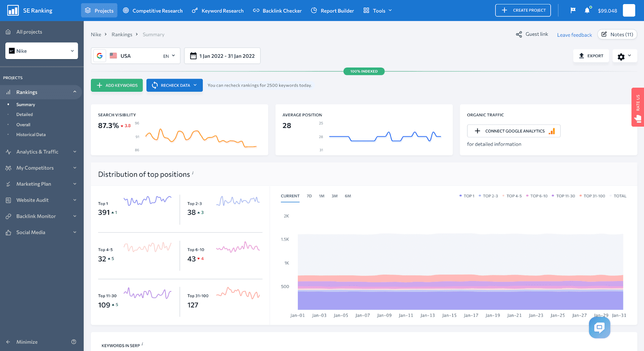Screen dimensions: 644x351
Task: Click the Google Analytics bars icon
Action: (552, 131)
